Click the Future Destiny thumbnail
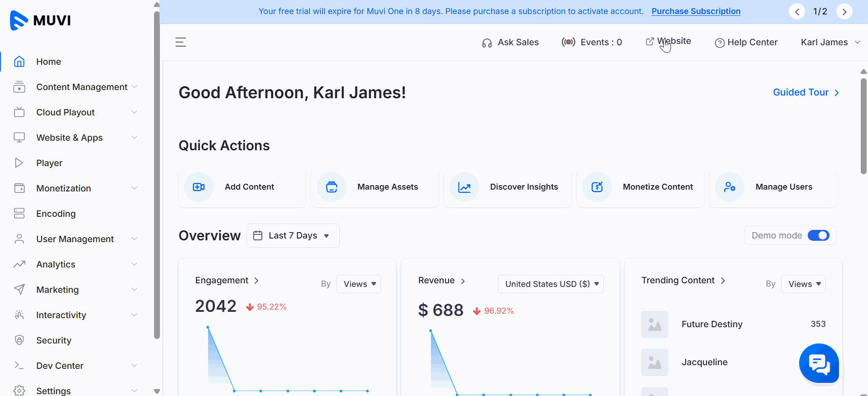The width and height of the screenshot is (868, 396). tap(655, 324)
